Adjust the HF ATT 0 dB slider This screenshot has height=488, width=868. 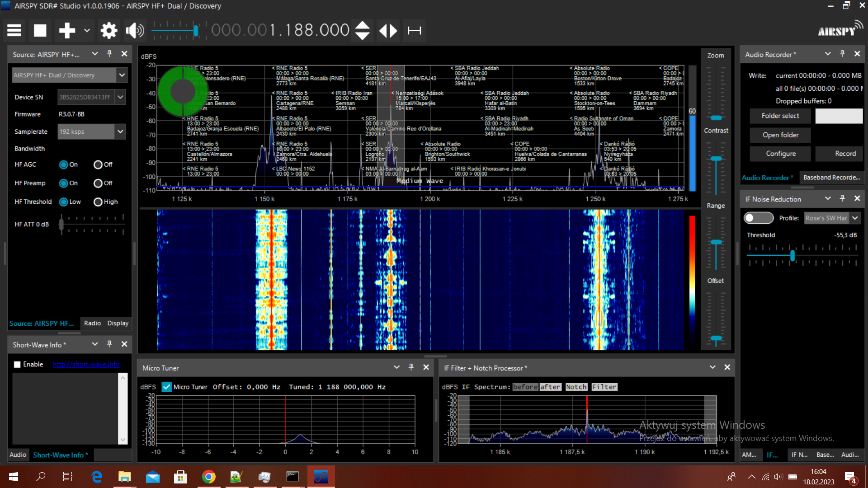61,224
